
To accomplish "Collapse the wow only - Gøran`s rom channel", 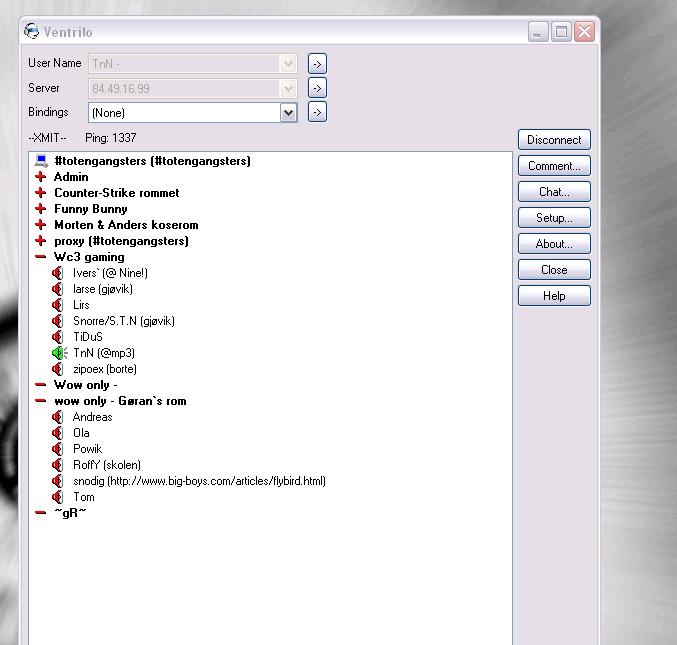I will pos(41,401).
